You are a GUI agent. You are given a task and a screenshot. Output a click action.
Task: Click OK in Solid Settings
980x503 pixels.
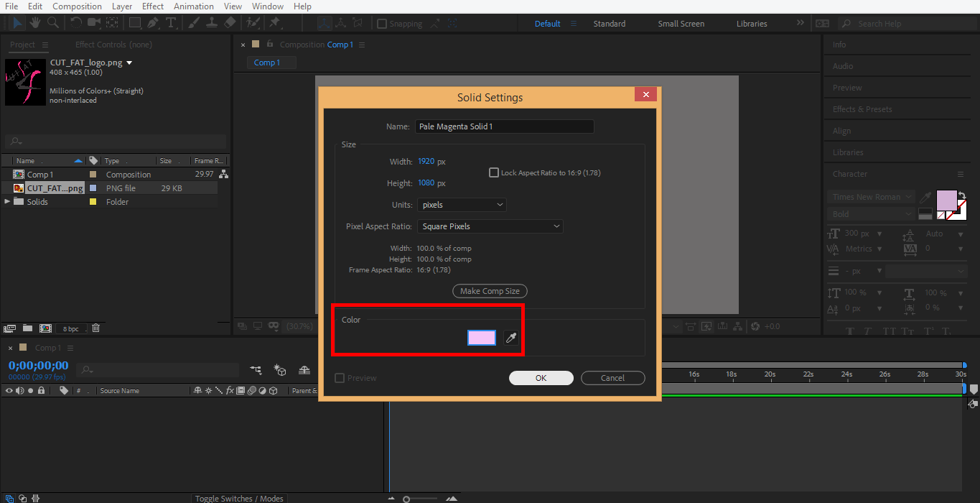pyautogui.click(x=541, y=378)
